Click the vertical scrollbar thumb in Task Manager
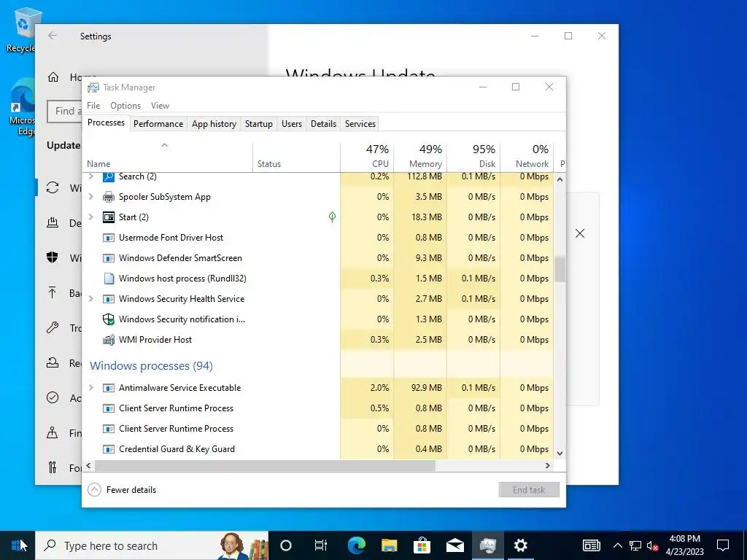The width and height of the screenshot is (747, 560). [560, 269]
